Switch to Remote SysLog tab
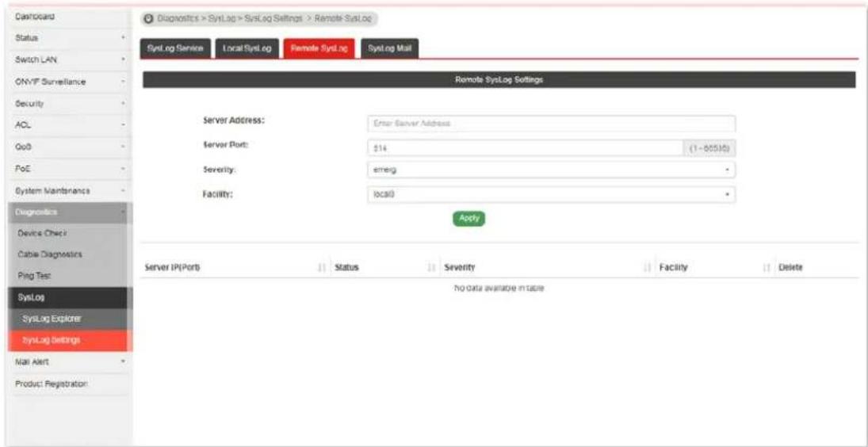This screenshot has height=447, width=868. coord(319,48)
